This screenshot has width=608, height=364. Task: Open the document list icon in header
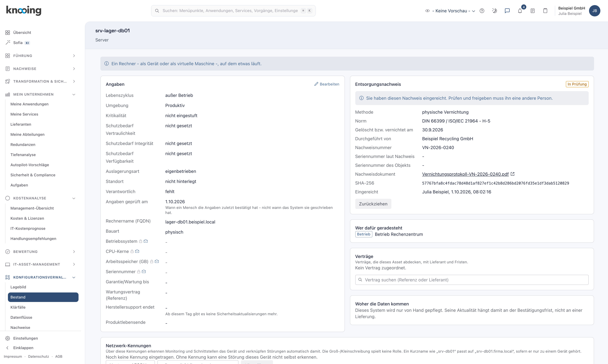(532, 11)
